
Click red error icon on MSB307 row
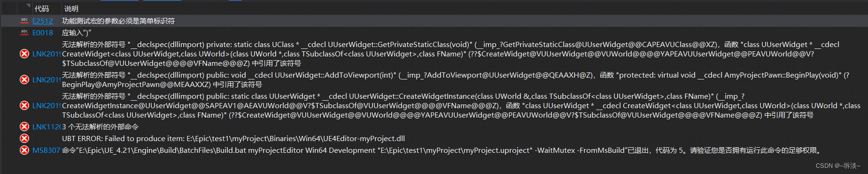[x=24, y=150]
